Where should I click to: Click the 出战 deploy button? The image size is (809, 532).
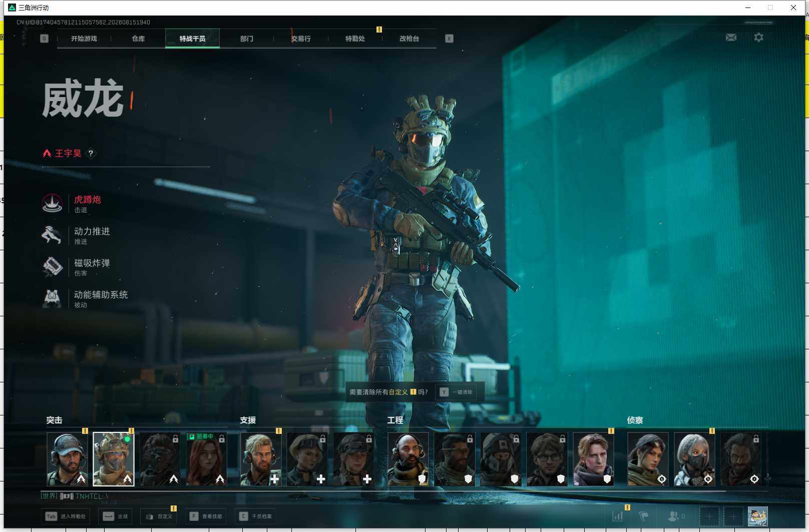(115, 516)
